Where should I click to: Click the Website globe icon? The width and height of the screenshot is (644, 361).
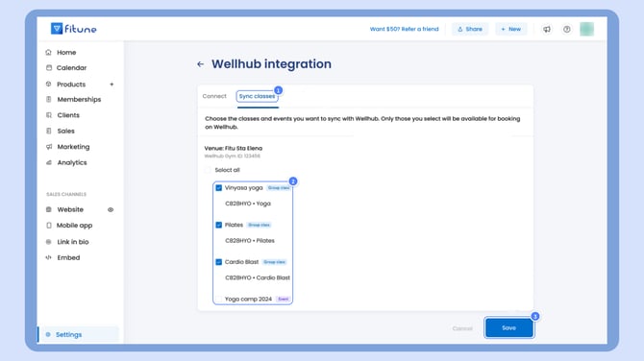coord(49,209)
